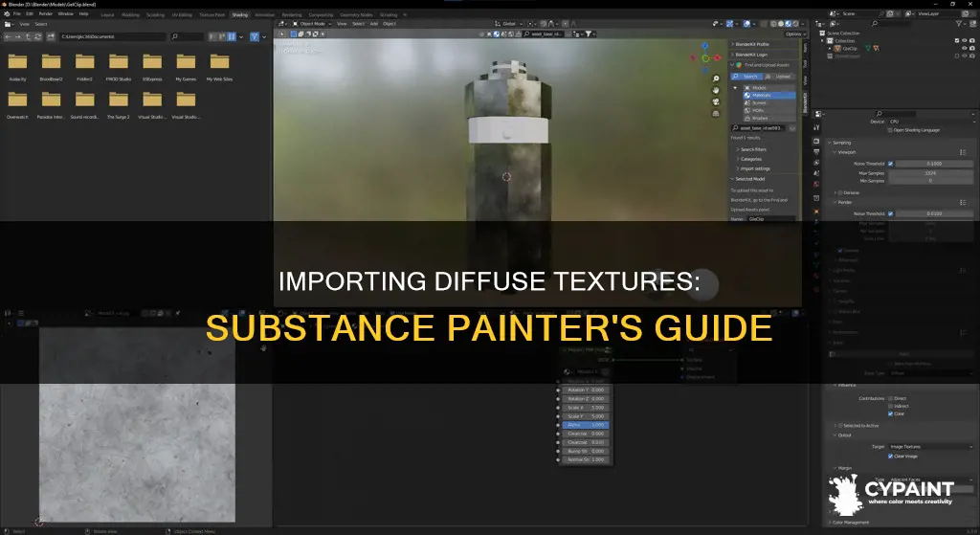Screen dimensions: 980x535
Task: Open the Global transform orientation dropdown
Action: point(509,24)
